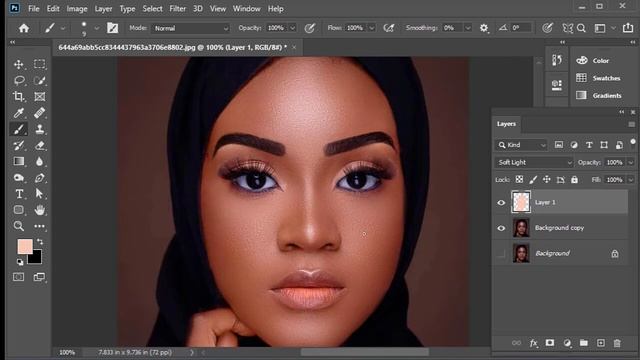Toggle lock image pixels brush icon
This screenshot has height=360, width=640.
click(533, 180)
